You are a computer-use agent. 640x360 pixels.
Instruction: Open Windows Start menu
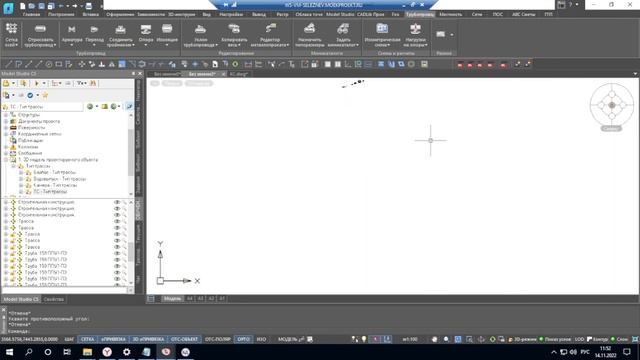coord(9,352)
